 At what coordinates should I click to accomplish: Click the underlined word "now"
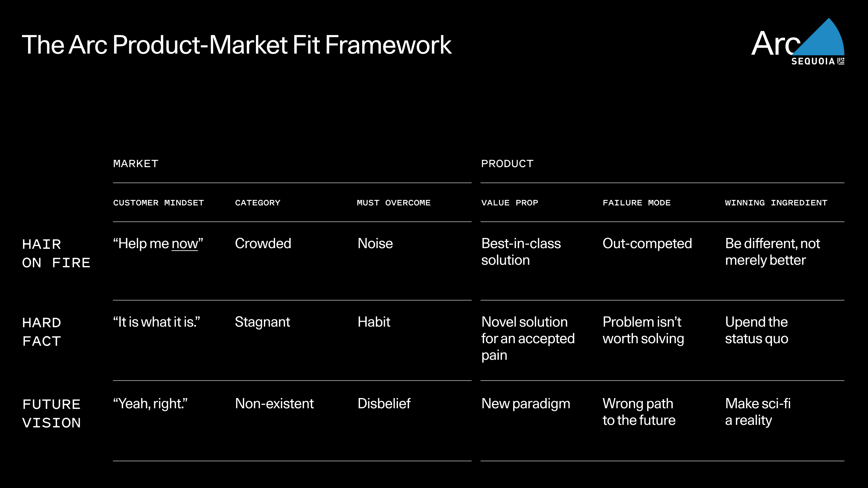[x=185, y=244]
